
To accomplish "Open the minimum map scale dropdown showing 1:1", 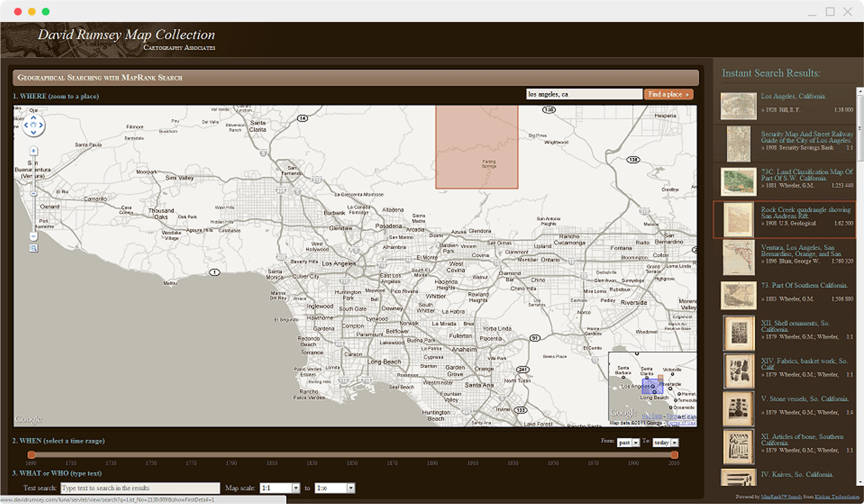I will pyautogui.click(x=280, y=488).
